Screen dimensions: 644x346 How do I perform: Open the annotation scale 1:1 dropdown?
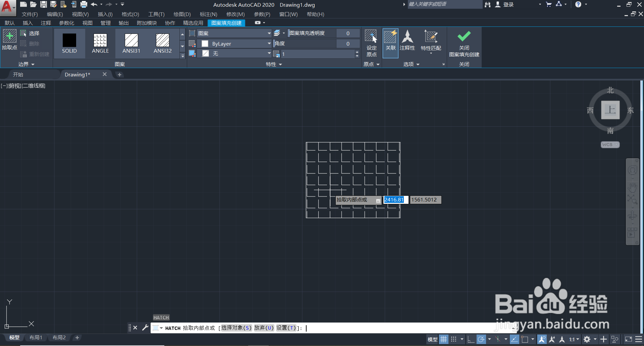[x=575, y=339]
